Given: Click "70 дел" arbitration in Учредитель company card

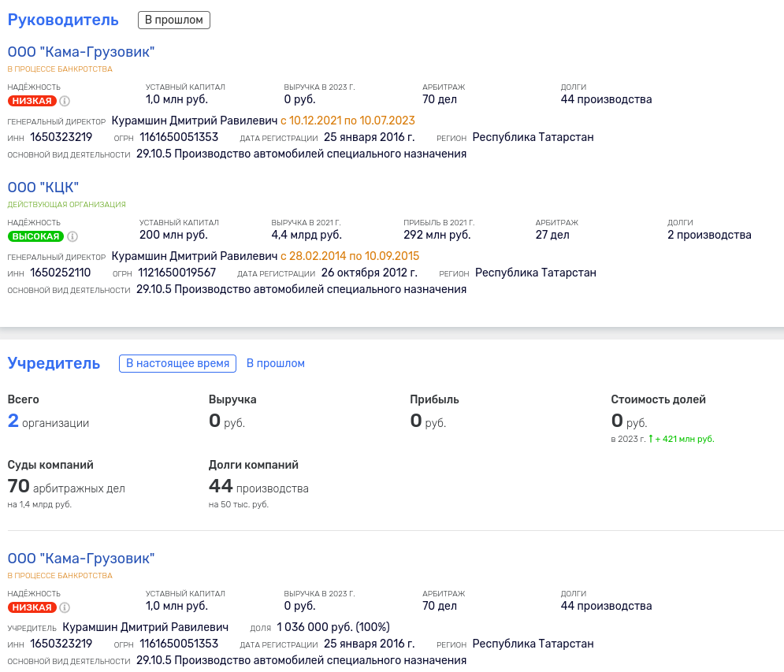Looking at the screenshot, I should click(x=440, y=606).
